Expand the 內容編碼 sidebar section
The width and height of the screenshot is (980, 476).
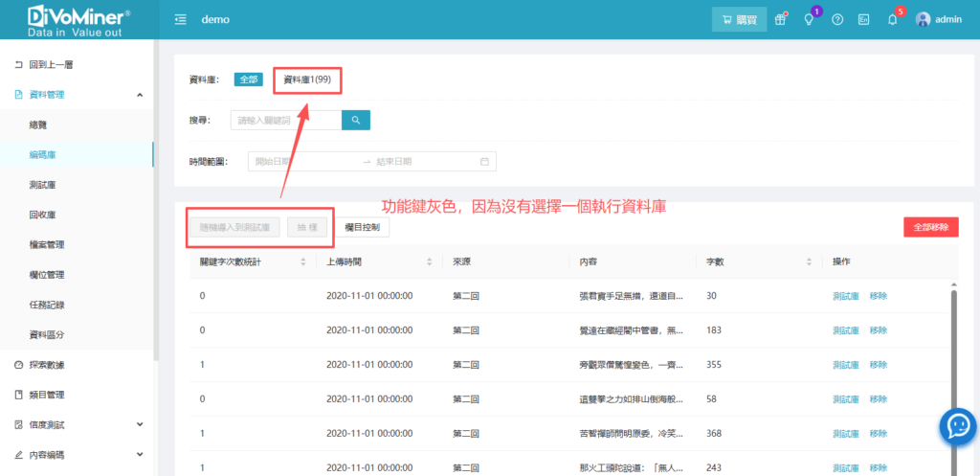[140, 455]
